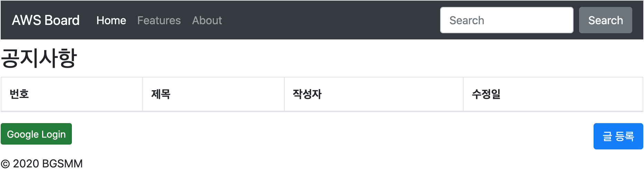This screenshot has height=184, width=644.
Task: Open the Features nav link
Action: (159, 20)
